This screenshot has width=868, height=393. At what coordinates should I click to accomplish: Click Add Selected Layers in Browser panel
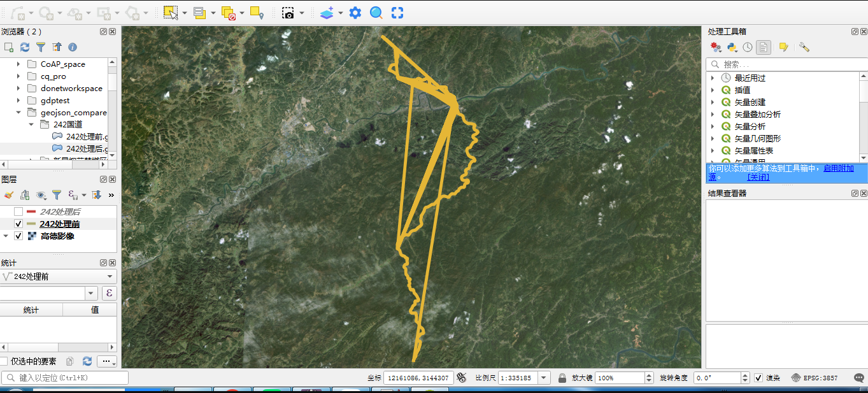pos(9,47)
